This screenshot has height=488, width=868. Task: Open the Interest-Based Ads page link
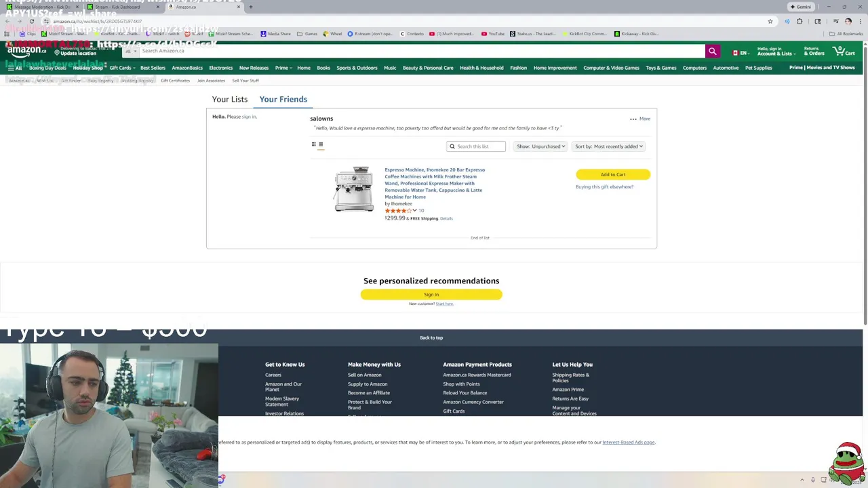628,443
